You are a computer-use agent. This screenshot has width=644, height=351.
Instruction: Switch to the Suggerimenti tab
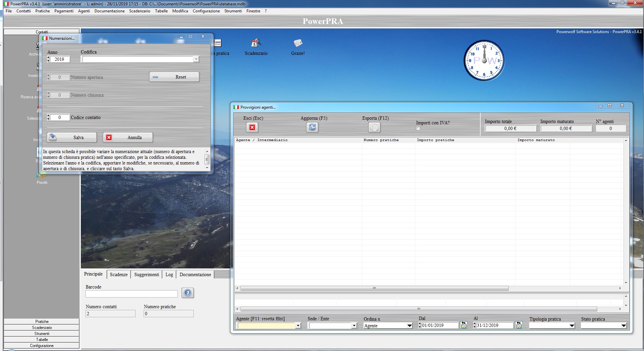tap(147, 274)
